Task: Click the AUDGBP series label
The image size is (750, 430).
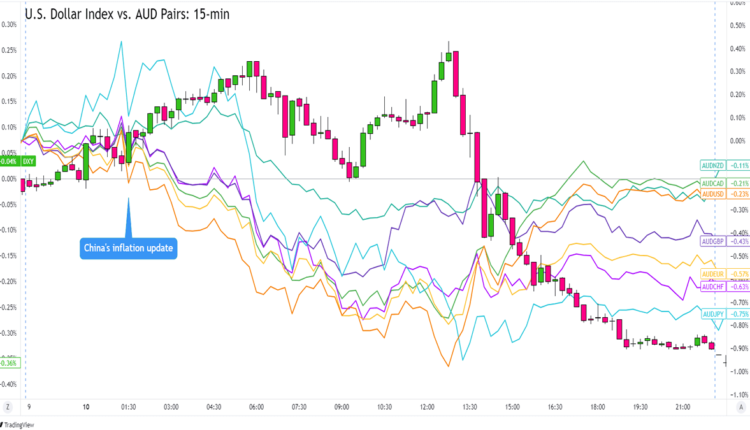Action: click(713, 242)
